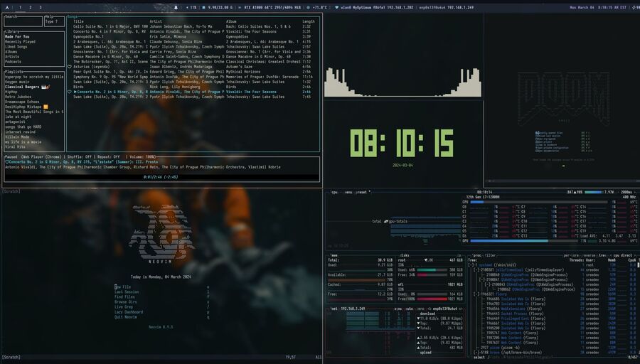Click the upload arrow beside 2.55 KiB/s in btop
The image size is (640, 364).
click(x=418, y=338)
